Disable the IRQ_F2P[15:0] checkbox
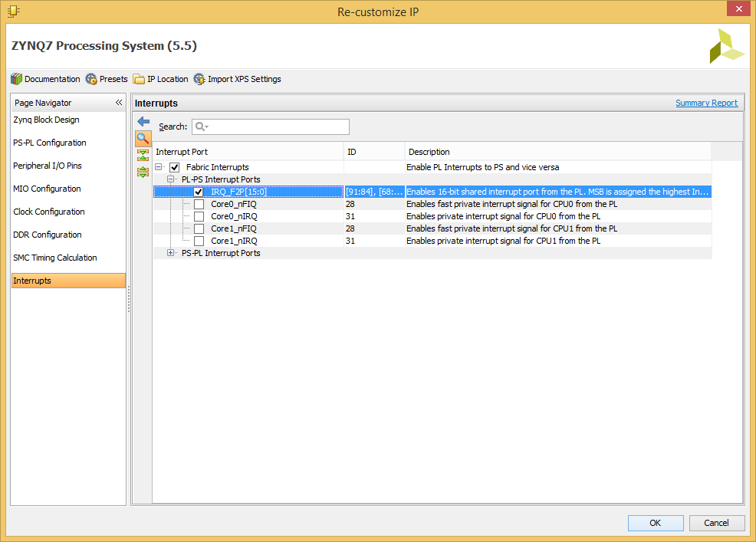The height and width of the screenshot is (542, 756). click(199, 192)
